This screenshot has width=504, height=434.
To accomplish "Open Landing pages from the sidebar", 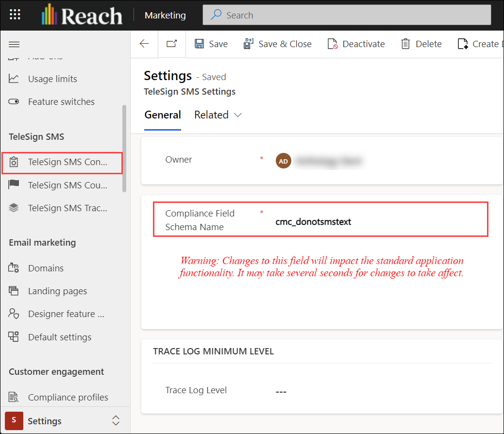I will coord(58,291).
